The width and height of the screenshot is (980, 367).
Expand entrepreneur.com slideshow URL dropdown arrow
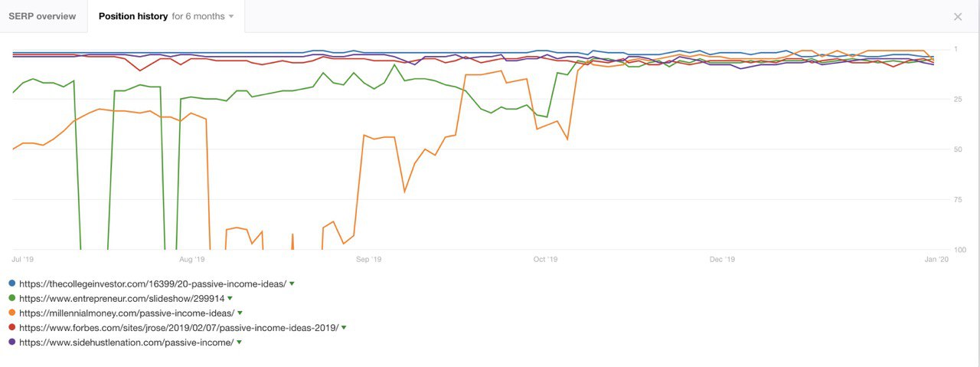pos(230,298)
